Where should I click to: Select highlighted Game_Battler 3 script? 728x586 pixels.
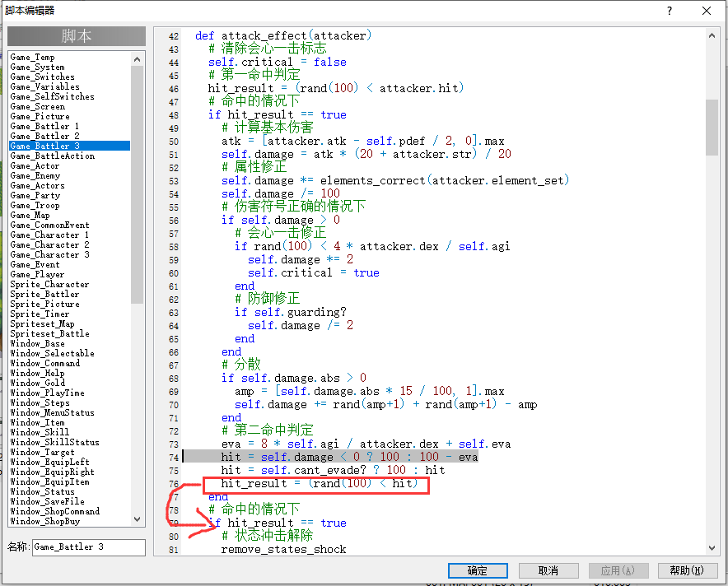70,146
